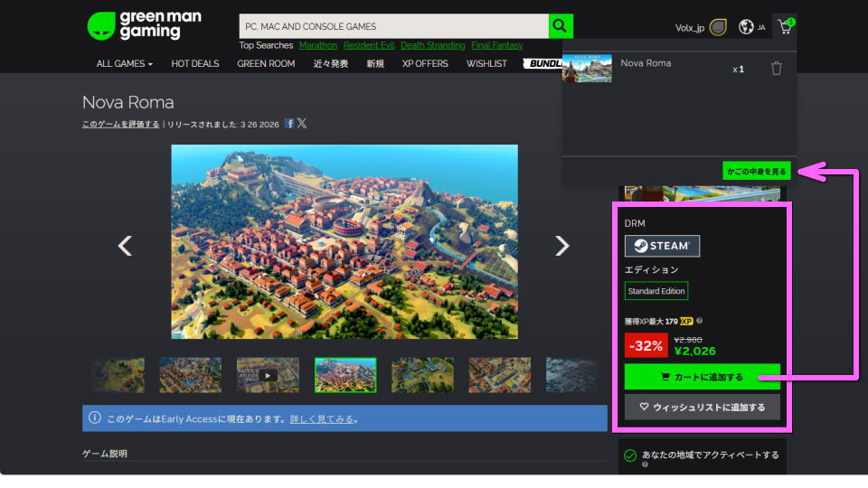The width and height of the screenshot is (868, 488).
Task: Select the video thumbnail with play icon
Action: (x=268, y=374)
